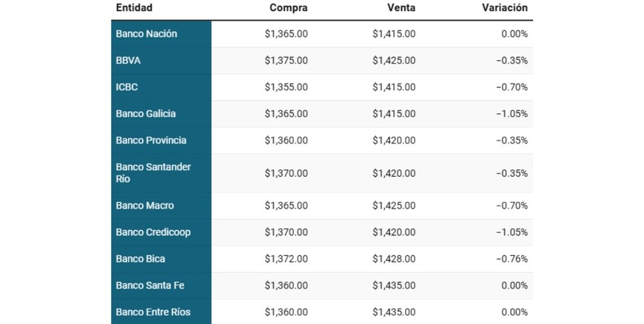Select Banco Provincia in the table

[151, 141]
